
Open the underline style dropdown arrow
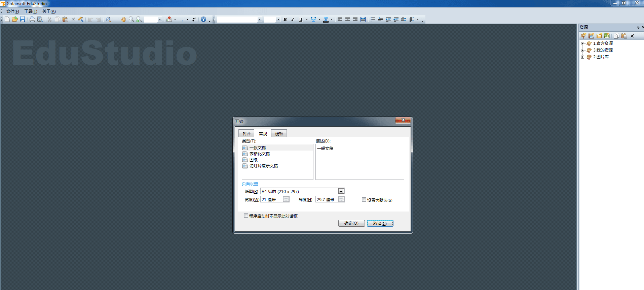click(x=307, y=20)
